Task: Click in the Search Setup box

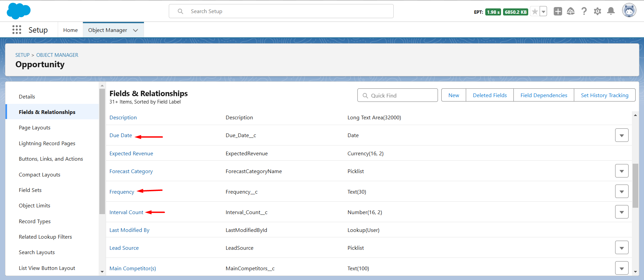Action: coord(281,11)
